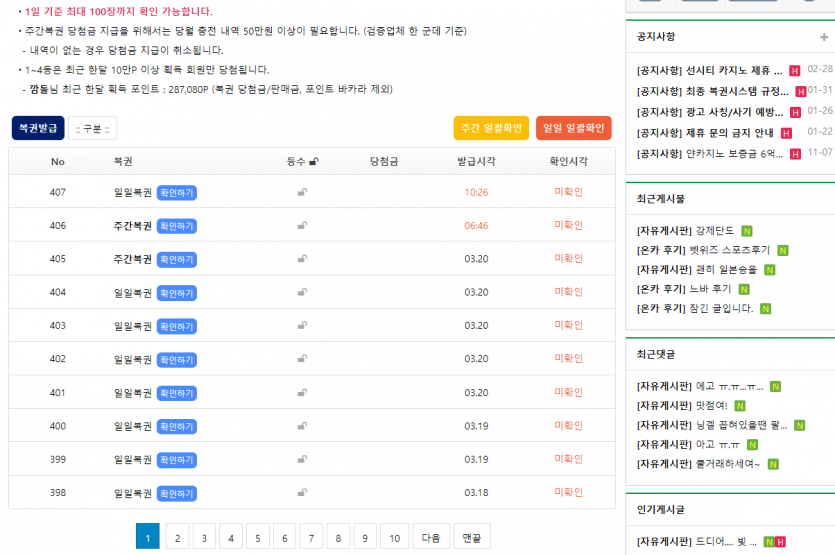Click 확인하기 for ticket 404
The width and height of the screenshot is (835, 555).
(x=177, y=293)
